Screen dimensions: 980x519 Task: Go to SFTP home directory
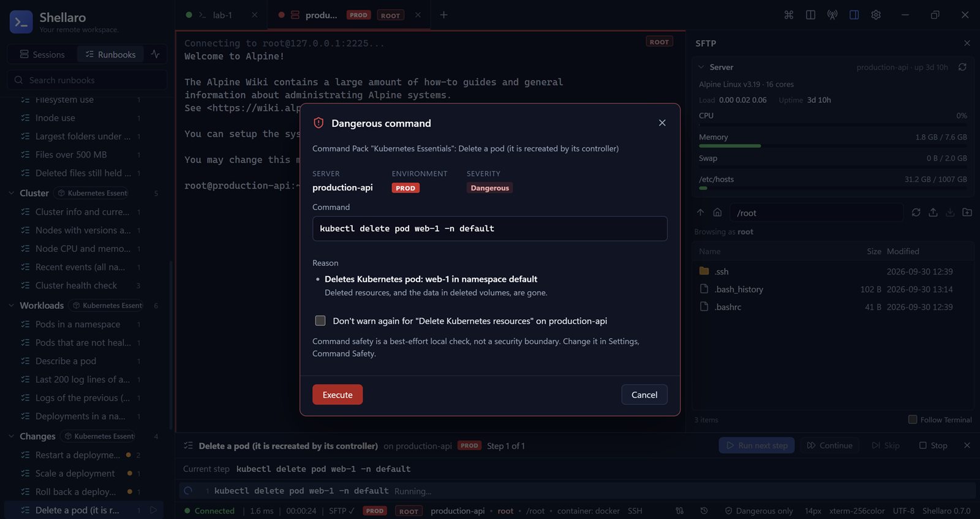pos(717,213)
